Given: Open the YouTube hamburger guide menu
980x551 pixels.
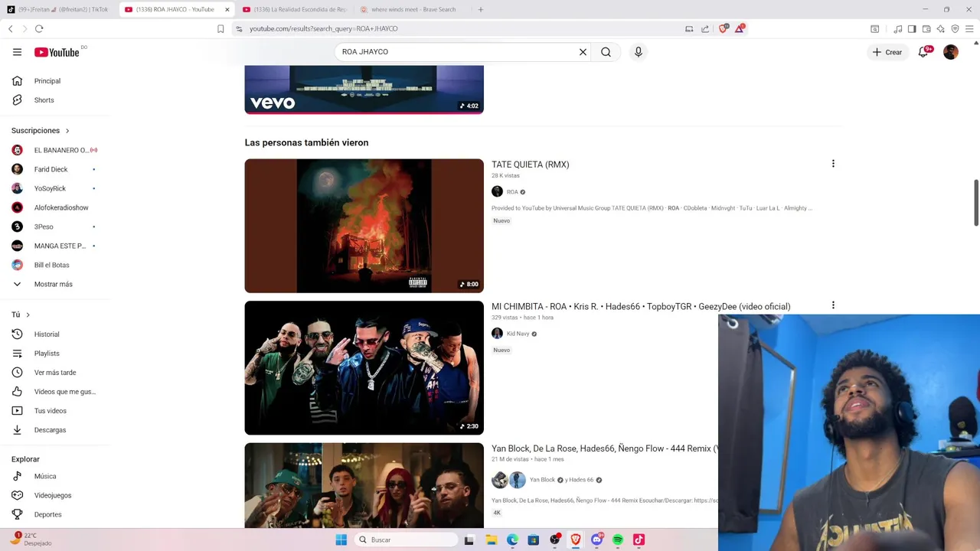Looking at the screenshot, I should coord(17,52).
